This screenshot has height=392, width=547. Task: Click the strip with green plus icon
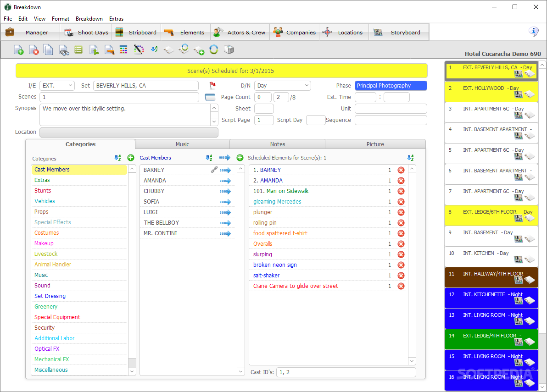pyautogui.click(x=199, y=50)
